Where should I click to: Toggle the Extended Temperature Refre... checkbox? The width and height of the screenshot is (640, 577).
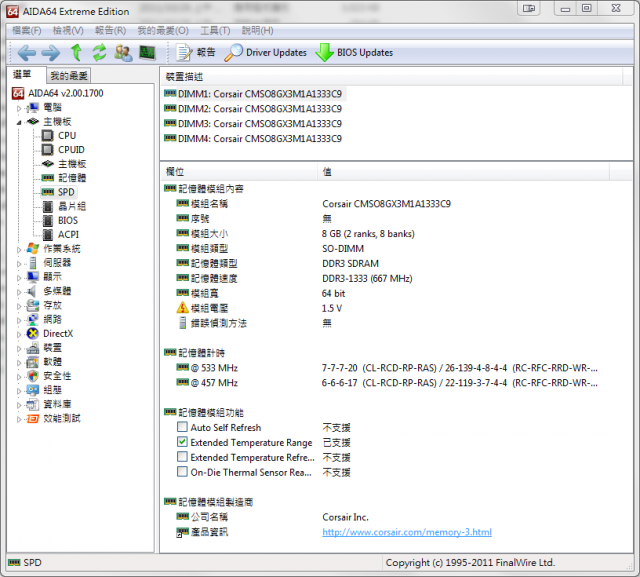[182, 457]
